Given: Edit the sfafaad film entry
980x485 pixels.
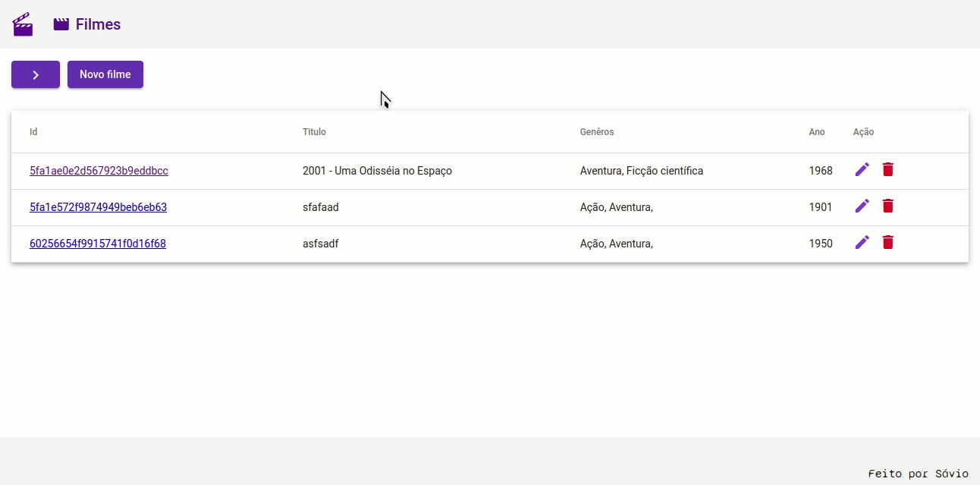Looking at the screenshot, I should (862, 206).
